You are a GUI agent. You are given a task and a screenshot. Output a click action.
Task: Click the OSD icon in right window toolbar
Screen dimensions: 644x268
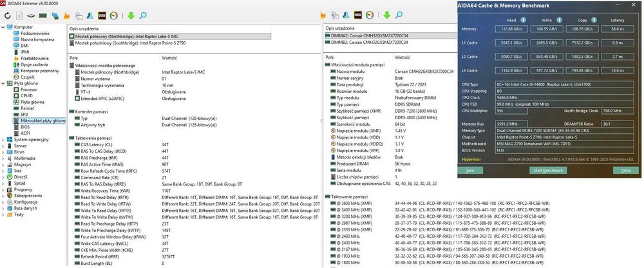(357, 15)
